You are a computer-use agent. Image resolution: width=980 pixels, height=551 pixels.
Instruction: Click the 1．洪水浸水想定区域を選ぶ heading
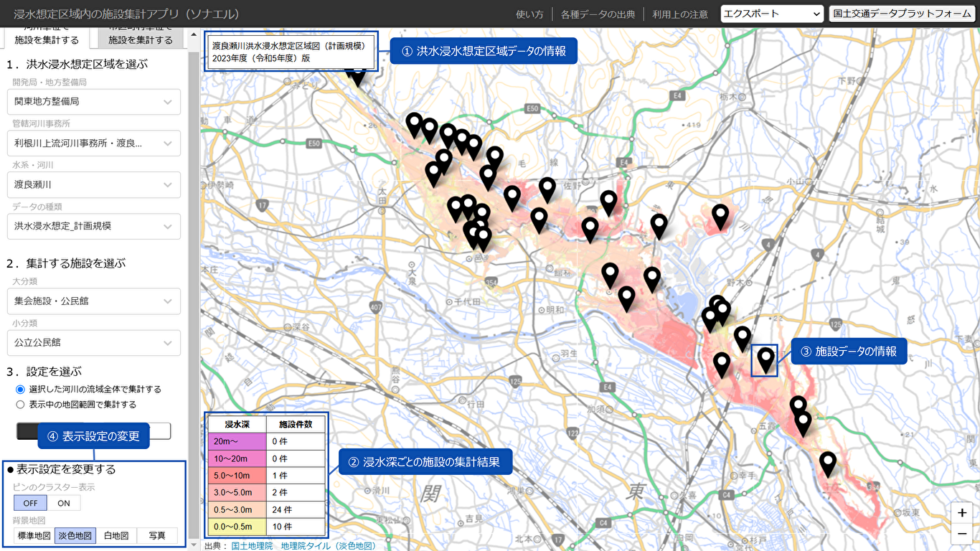[x=77, y=64]
